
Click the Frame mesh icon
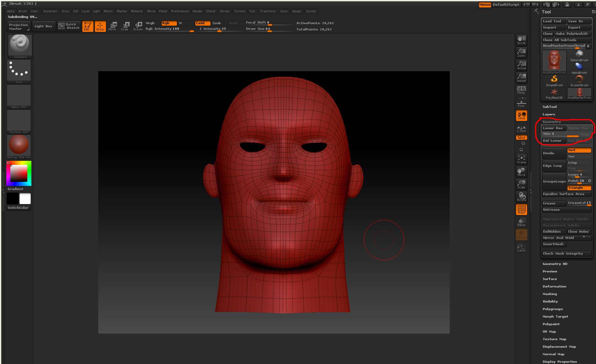[x=521, y=159]
